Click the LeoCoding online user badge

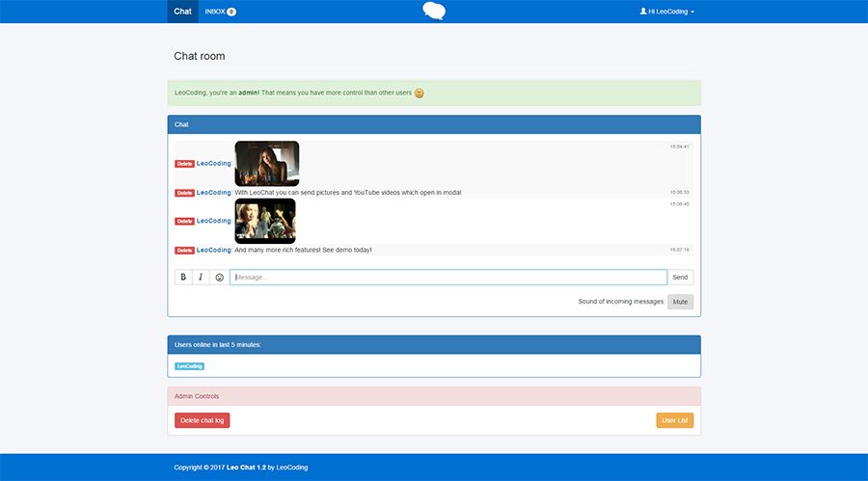pos(189,366)
